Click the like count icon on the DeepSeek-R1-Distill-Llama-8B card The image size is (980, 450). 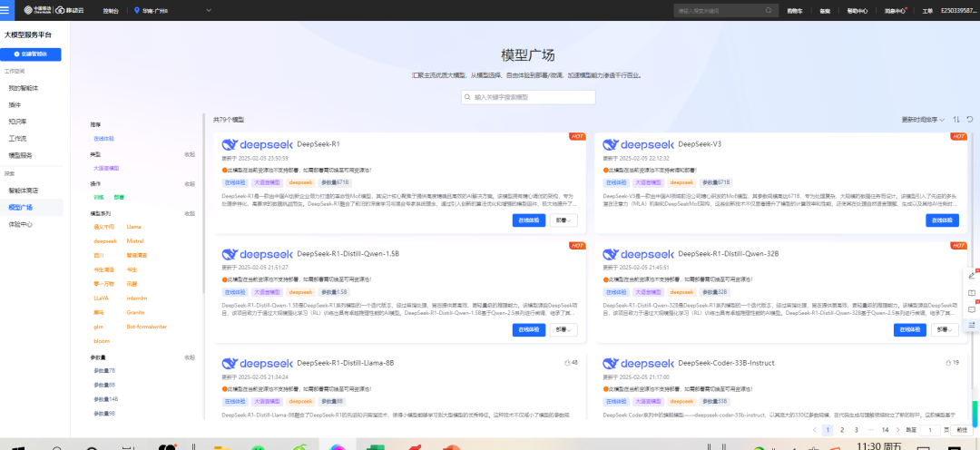567,363
